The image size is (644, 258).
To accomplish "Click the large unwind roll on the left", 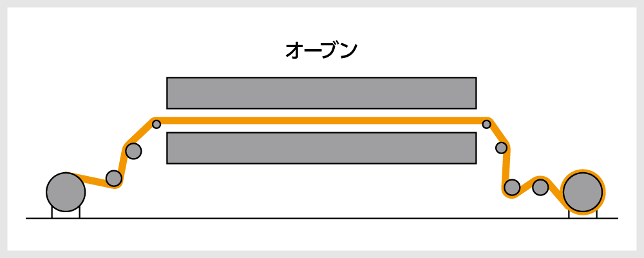I will click(66, 192).
